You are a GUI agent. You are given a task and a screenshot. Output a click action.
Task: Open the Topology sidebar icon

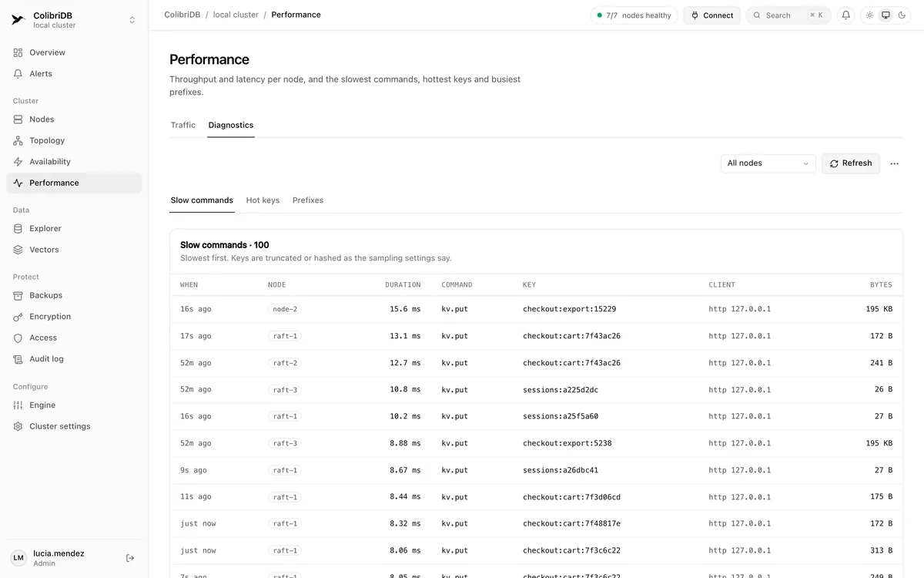point(18,140)
